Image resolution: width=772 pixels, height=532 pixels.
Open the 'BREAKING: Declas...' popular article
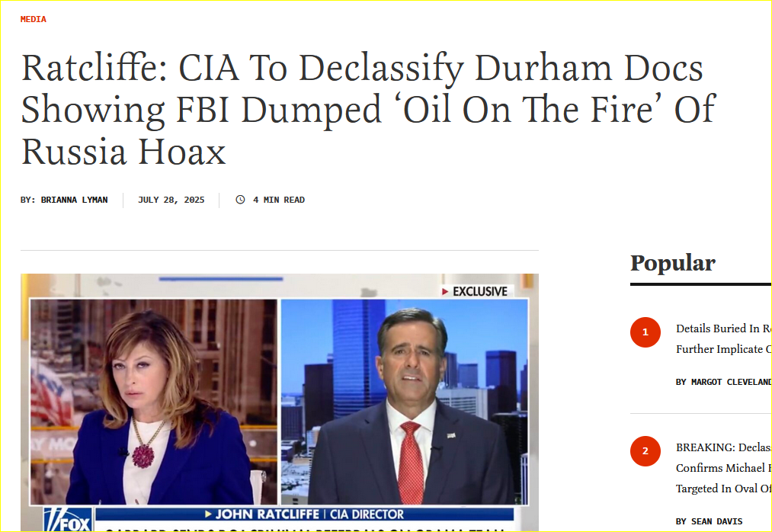tap(723, 467)
